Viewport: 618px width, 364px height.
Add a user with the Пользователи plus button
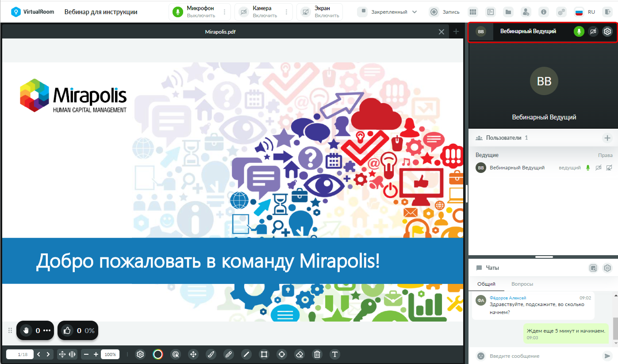tap(607, 138)
